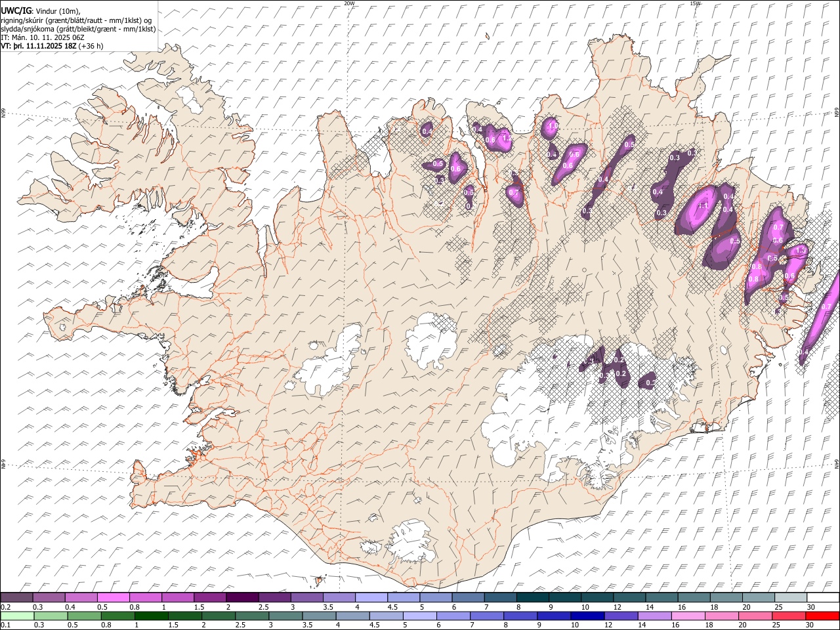
Task: Click the top-row legend label '30'
Action: (811, 607)
